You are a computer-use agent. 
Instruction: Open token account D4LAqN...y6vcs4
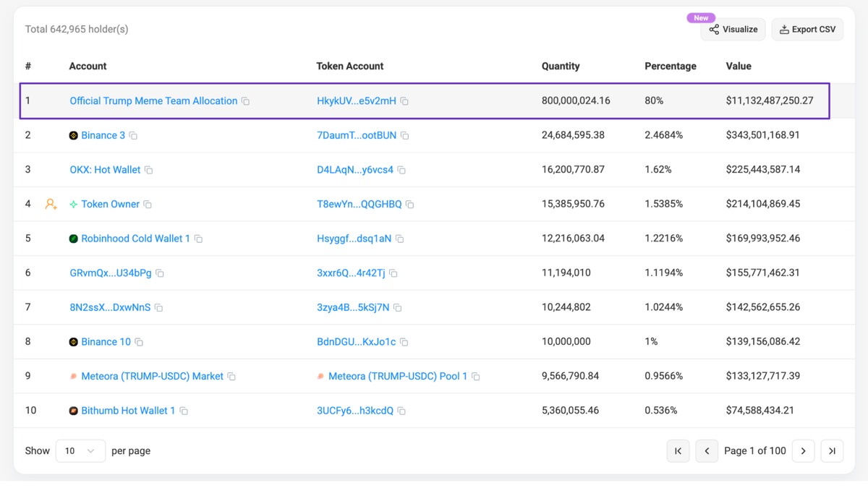(355, 170)
